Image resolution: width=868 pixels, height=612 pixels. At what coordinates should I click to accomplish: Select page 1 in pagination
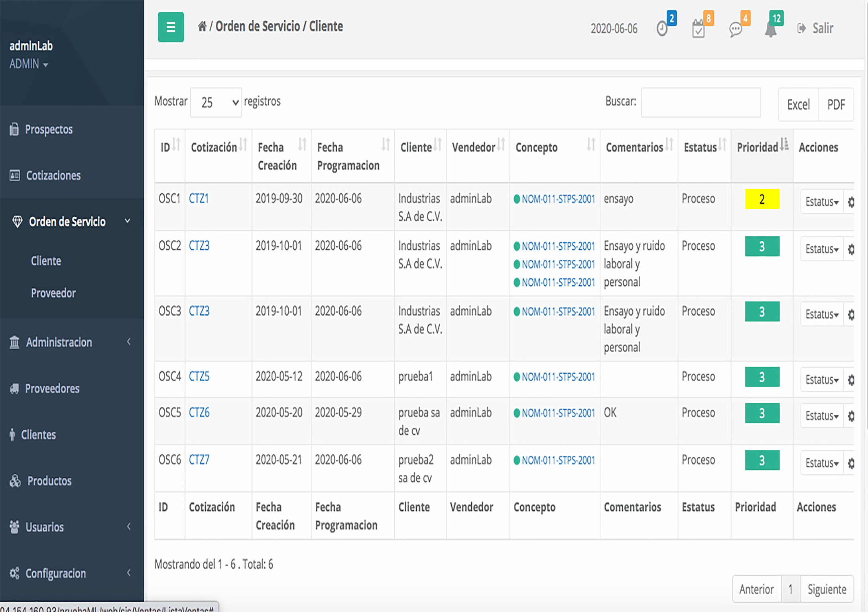791,589
